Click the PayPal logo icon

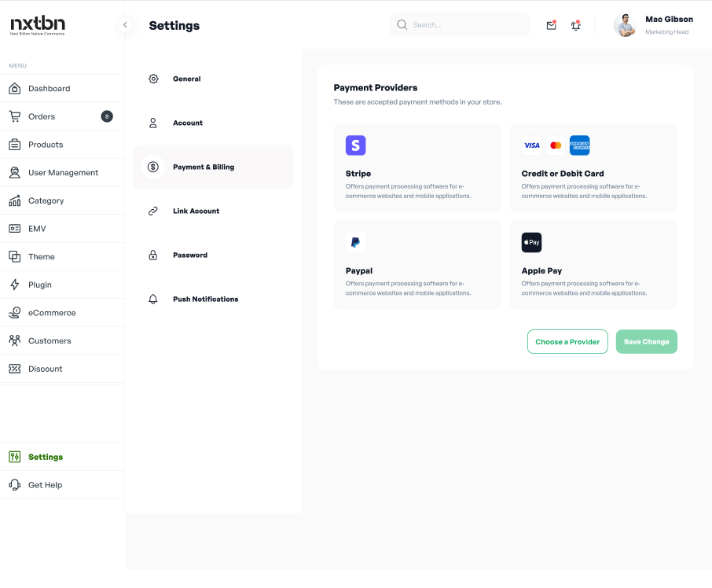coord(355,242)
